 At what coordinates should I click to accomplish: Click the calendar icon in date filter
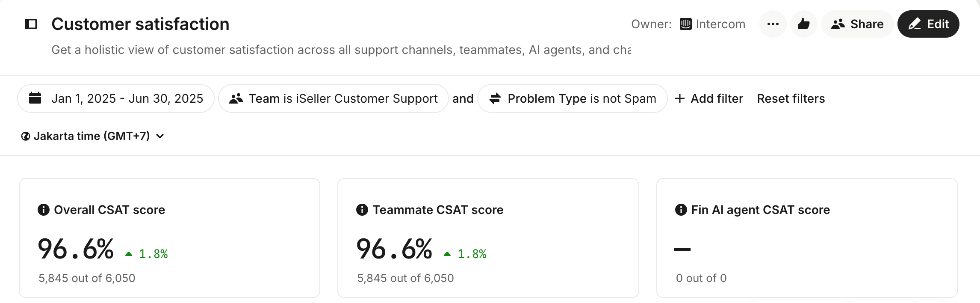coord(35,98)
